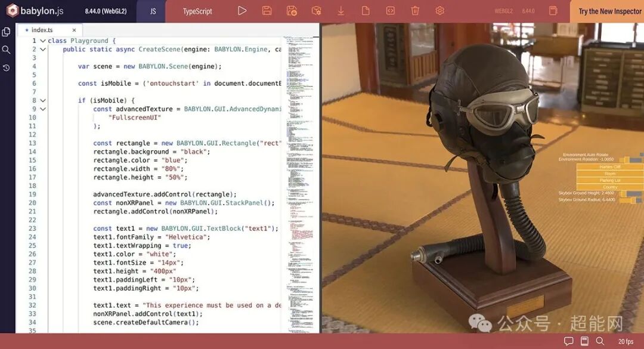This screenshot has height=349, width=644.
Task: Open the comments chat bubble in the status bar
Action: click(x=568, y=341)
